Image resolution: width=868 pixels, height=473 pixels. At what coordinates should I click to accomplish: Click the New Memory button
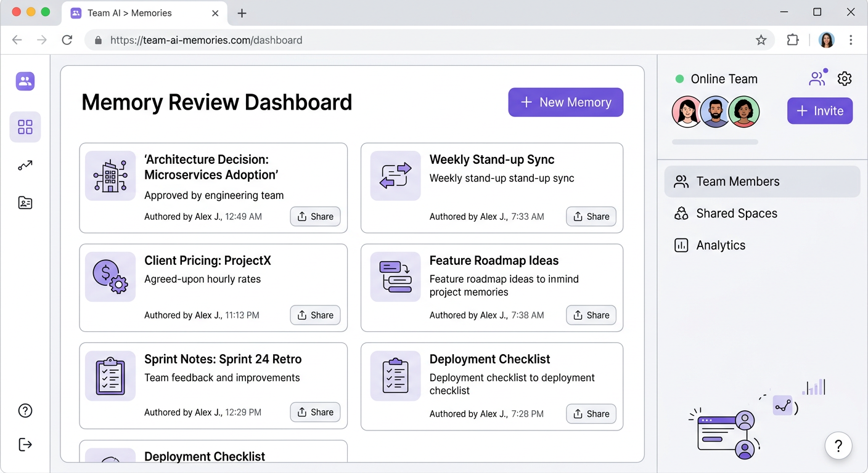(565, 102)
